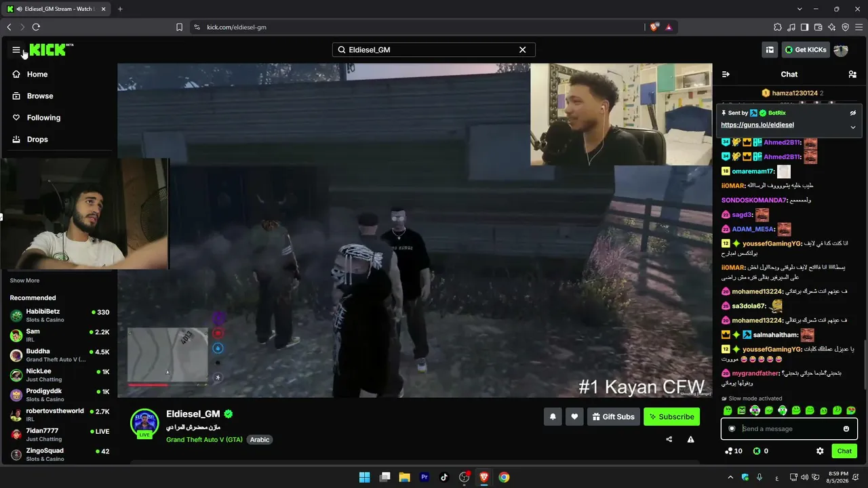Reload the current page
The image size is (868, 488).
point(36,27)
